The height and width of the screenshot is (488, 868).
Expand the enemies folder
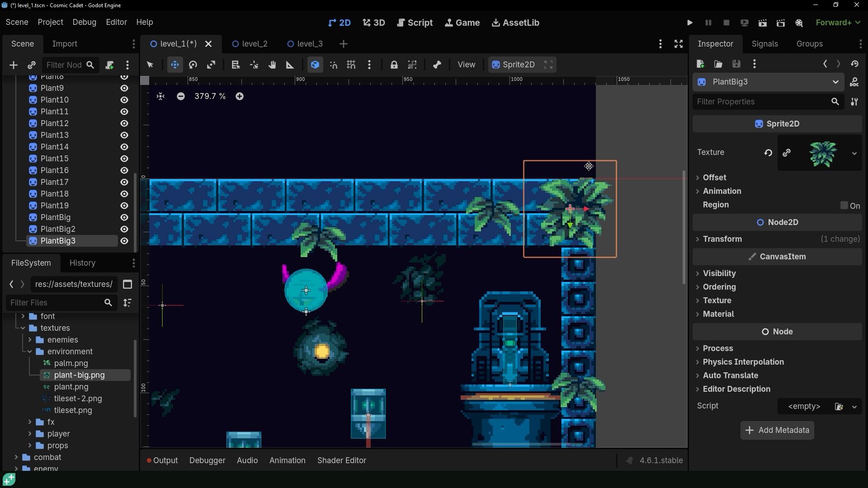[30, 340]
